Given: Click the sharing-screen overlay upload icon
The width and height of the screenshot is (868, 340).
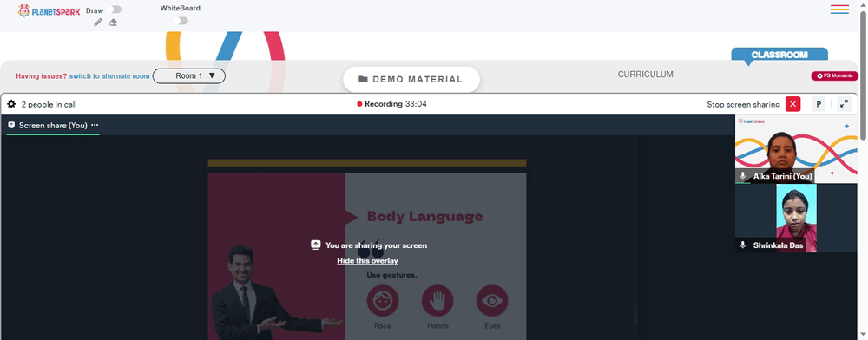Looking at the screenshot, I should [316, 245].
